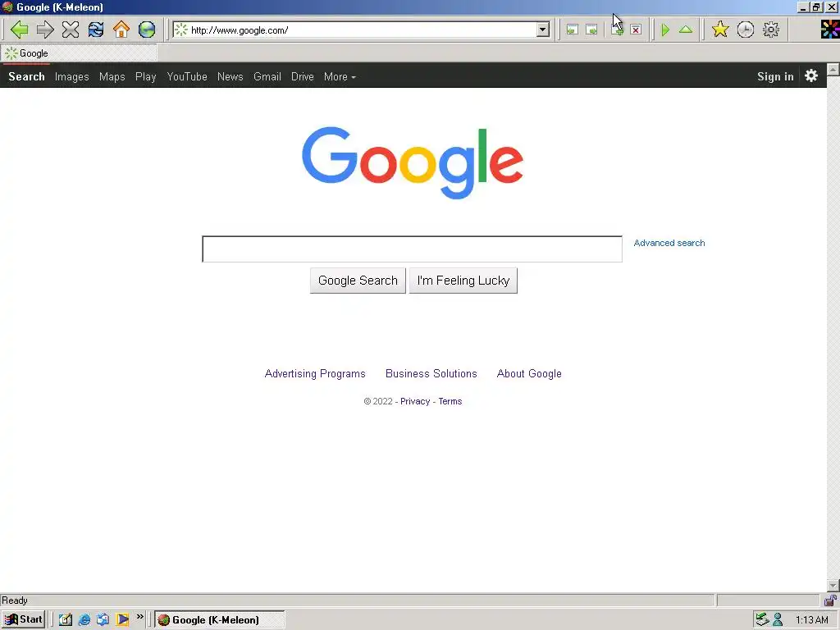
Task: Open Advertising Programs link
Action: [x=315, y=373]
